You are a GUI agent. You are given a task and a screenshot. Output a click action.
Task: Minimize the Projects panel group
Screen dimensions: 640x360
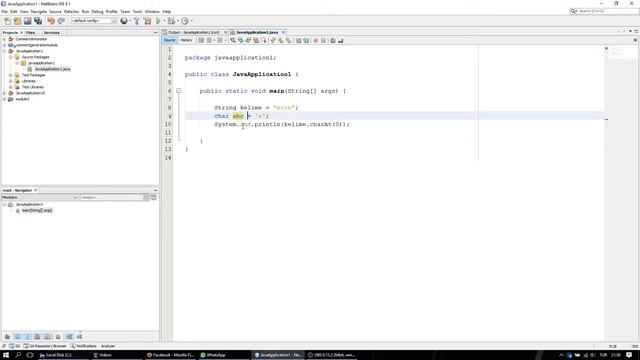tap(156, 32)
